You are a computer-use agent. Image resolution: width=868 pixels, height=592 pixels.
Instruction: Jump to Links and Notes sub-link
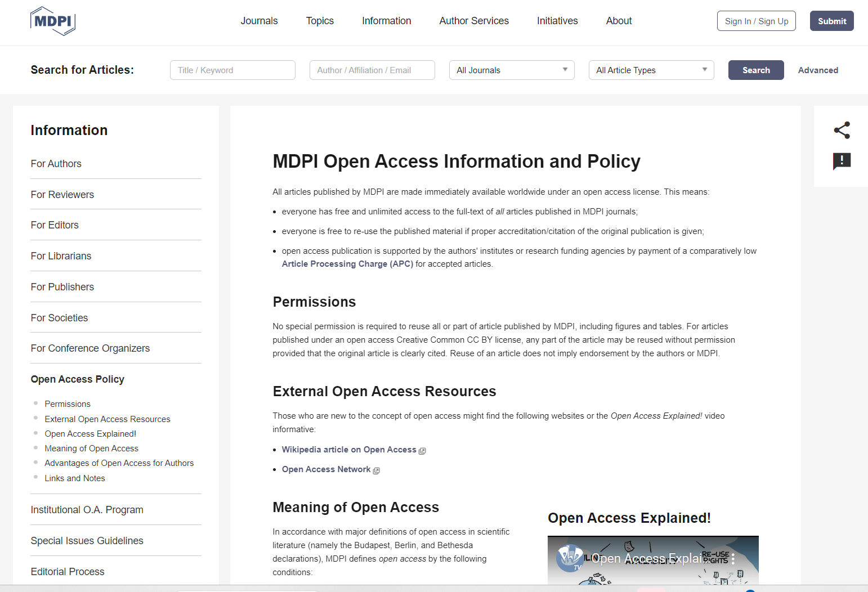point(75,478)
